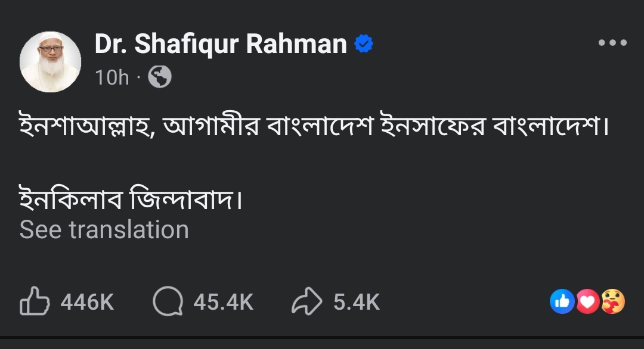Image resolution: width=644 pixels, height=349 pixels.
Task: View the 446K likes count
Action: 87,302
